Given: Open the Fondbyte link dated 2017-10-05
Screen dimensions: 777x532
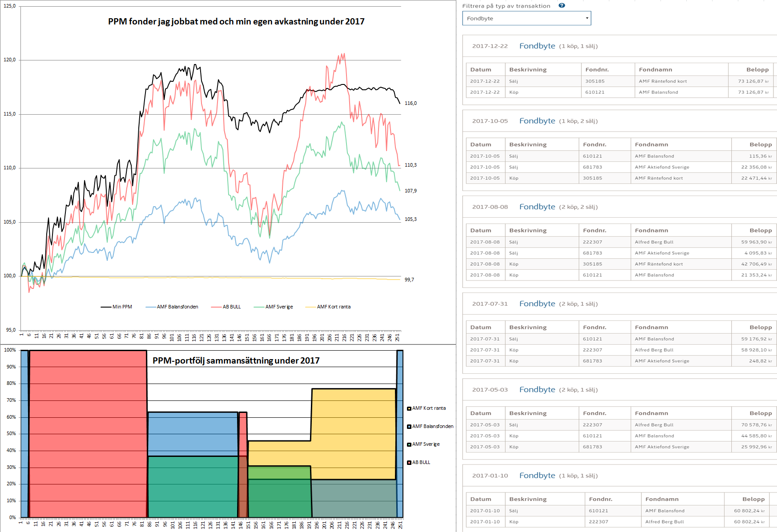Looking at the screenshot, I should click(x=537, y=121).
